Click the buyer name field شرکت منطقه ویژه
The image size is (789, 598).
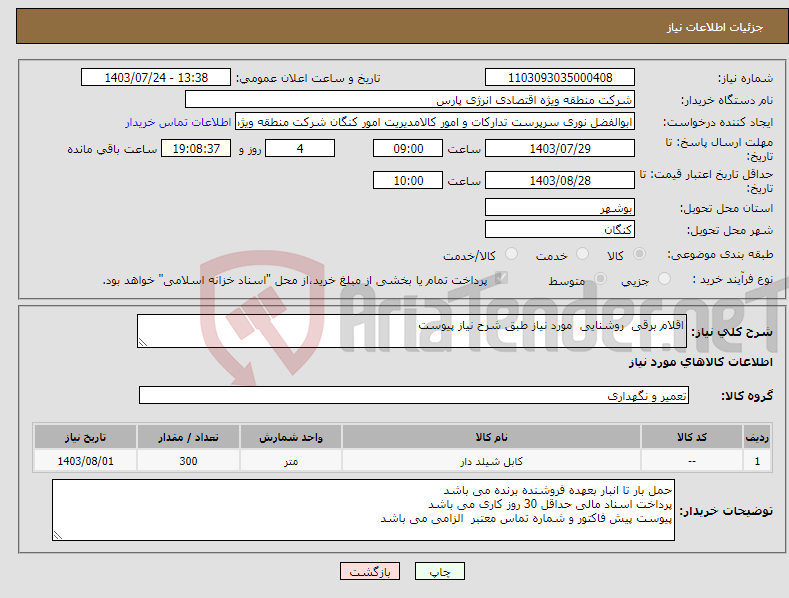point(410,100)
